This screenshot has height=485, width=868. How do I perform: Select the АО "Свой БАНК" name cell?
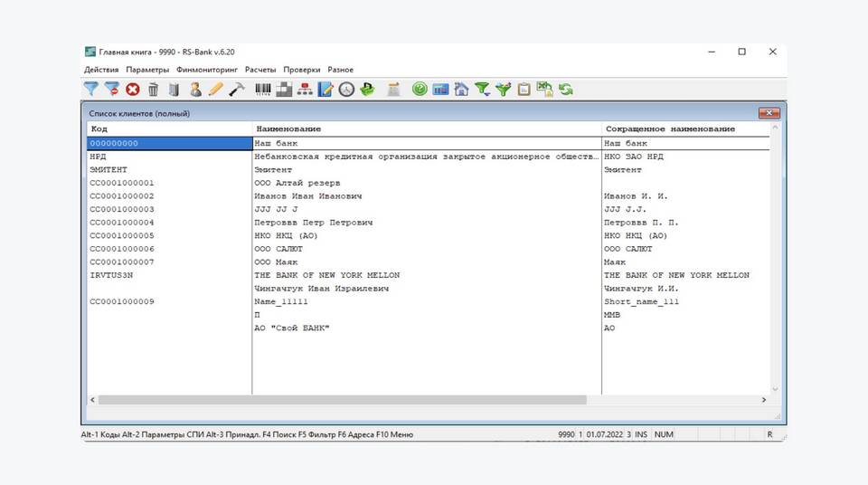427,328
